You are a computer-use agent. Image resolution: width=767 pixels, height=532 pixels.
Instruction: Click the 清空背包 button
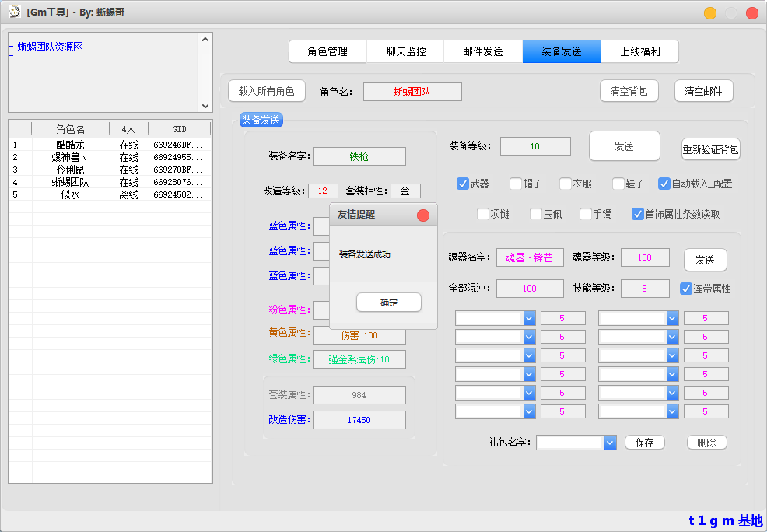pyautogui.click(x=629, y=91)
